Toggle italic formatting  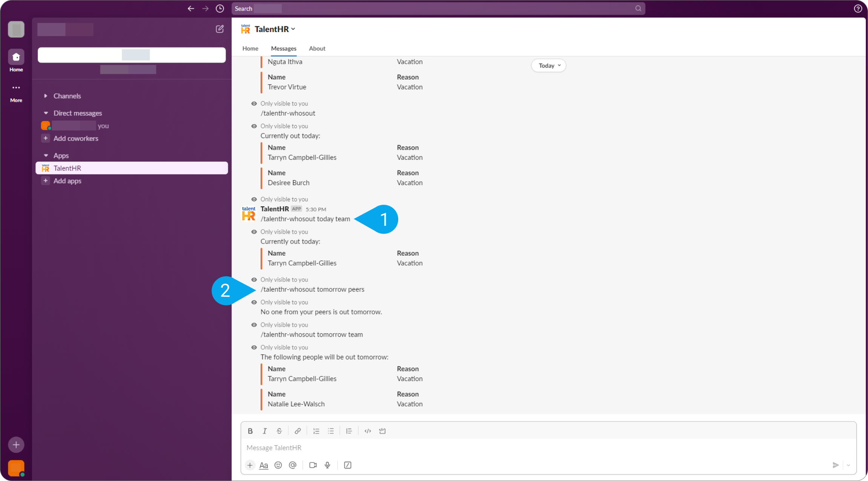click(x=265, y=431)
